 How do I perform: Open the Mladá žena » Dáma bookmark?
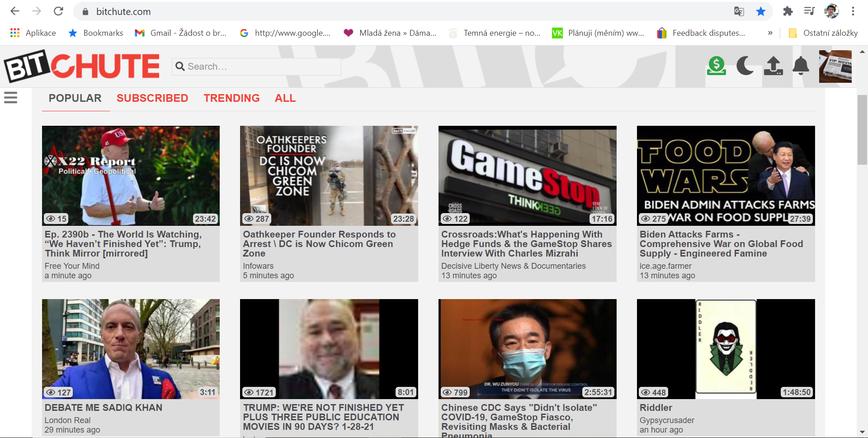coord(390,33)
